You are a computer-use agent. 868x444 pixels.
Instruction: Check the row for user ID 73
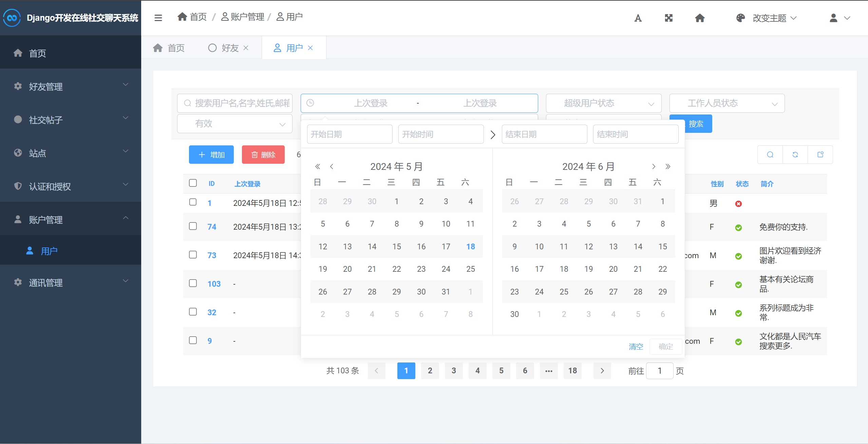(193, 255)
